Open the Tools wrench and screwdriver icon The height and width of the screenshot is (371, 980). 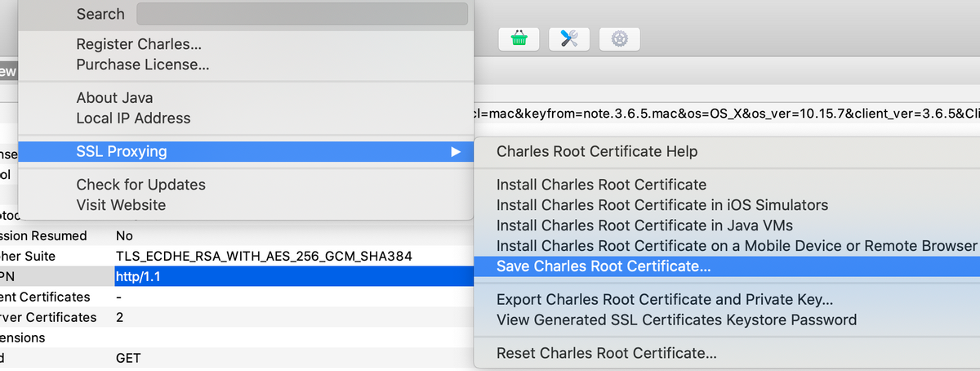coord(569,38)
